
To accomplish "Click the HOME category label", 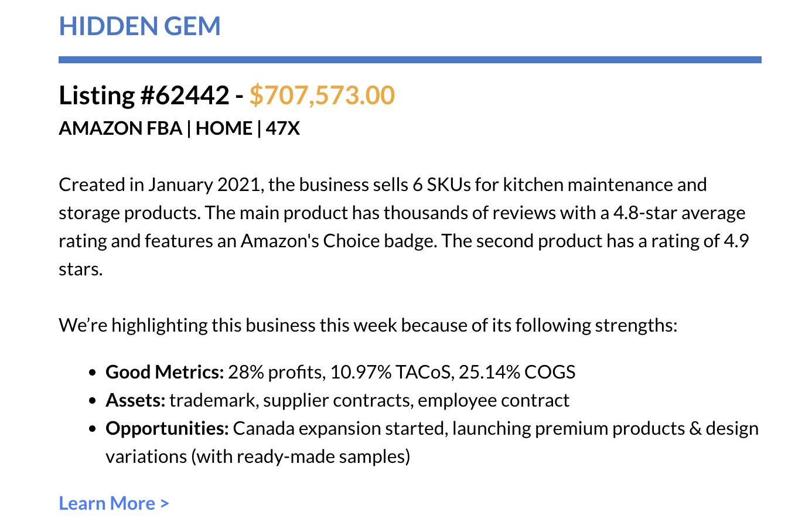I will click(224, 128).
